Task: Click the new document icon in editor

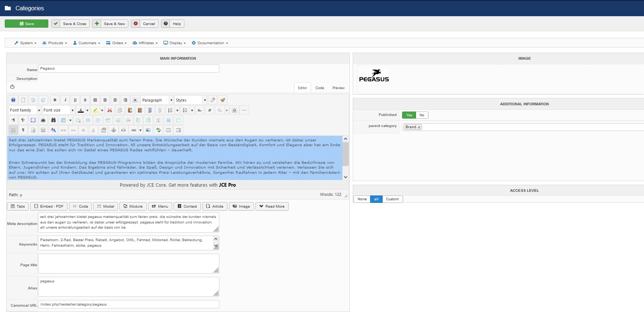Action: [x=23, y=100]
